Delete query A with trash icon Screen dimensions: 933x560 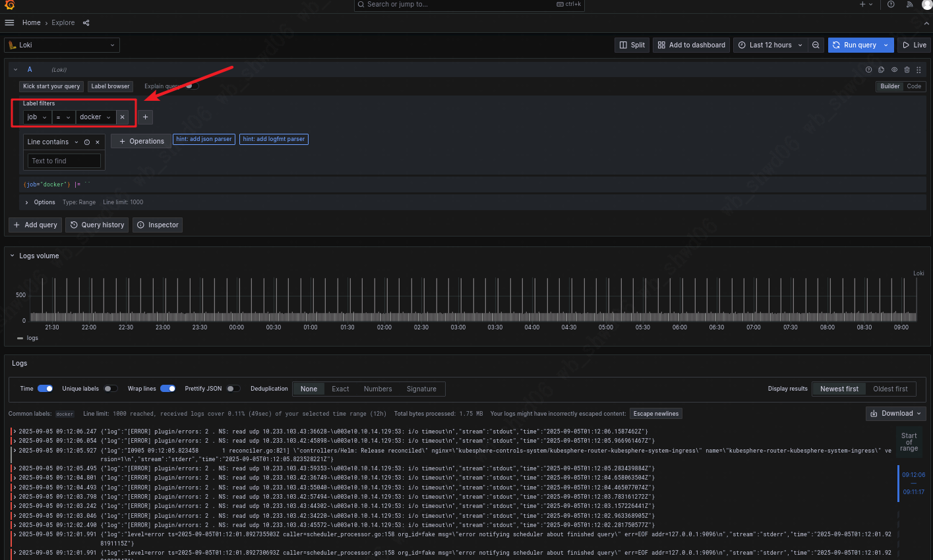[907, 69]
